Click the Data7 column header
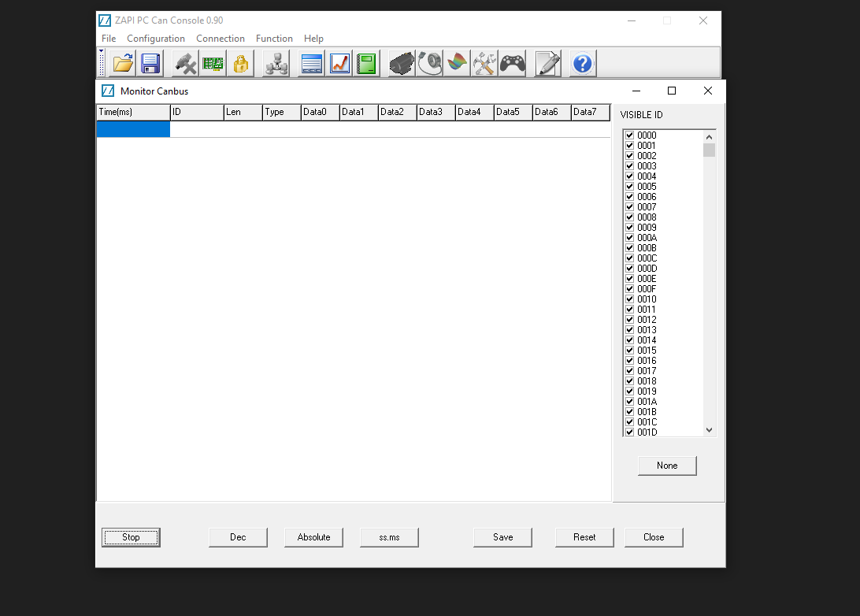This screenshot has width=860, height=616. click(x=590, y=112)
